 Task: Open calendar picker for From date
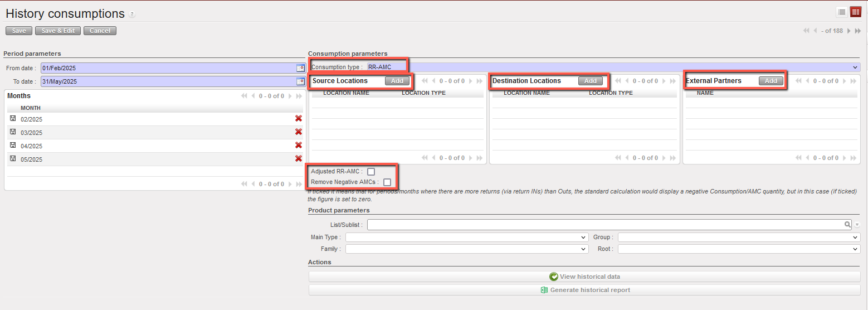[x=300, y=68]
